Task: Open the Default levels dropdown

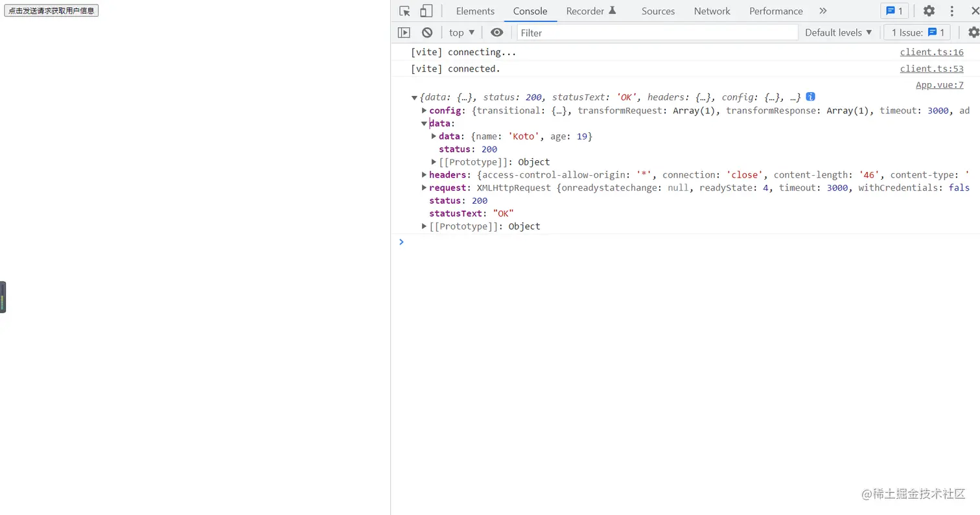Action: 838,32
